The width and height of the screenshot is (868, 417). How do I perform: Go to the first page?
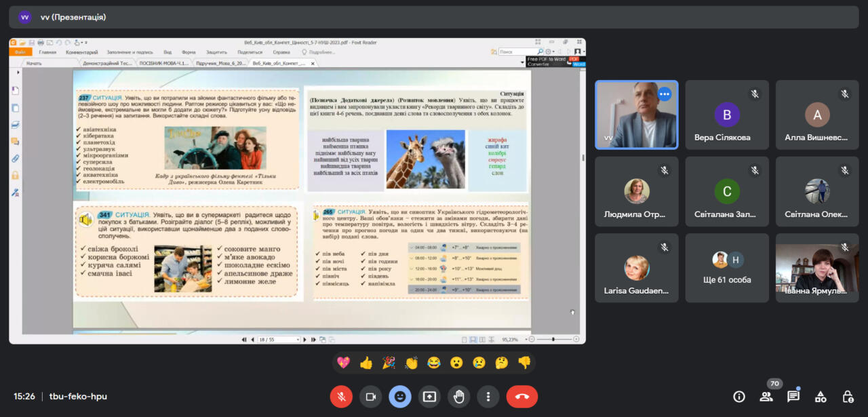coord(244,339)
